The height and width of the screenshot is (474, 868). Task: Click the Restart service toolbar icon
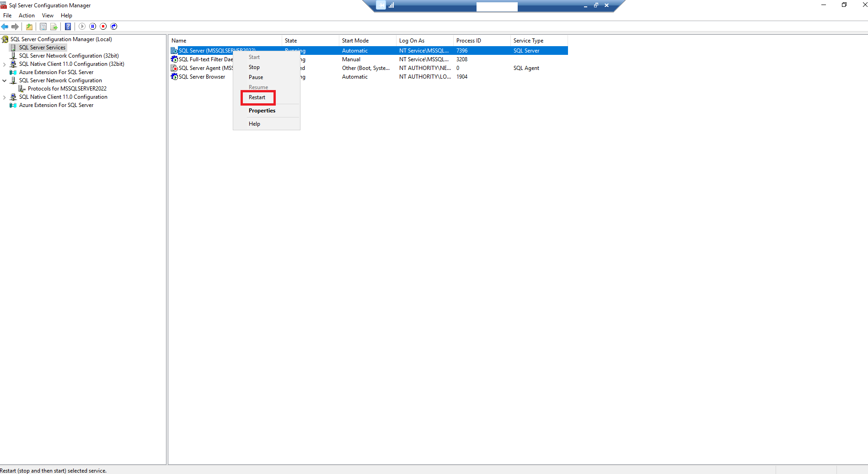click(113, 27)
